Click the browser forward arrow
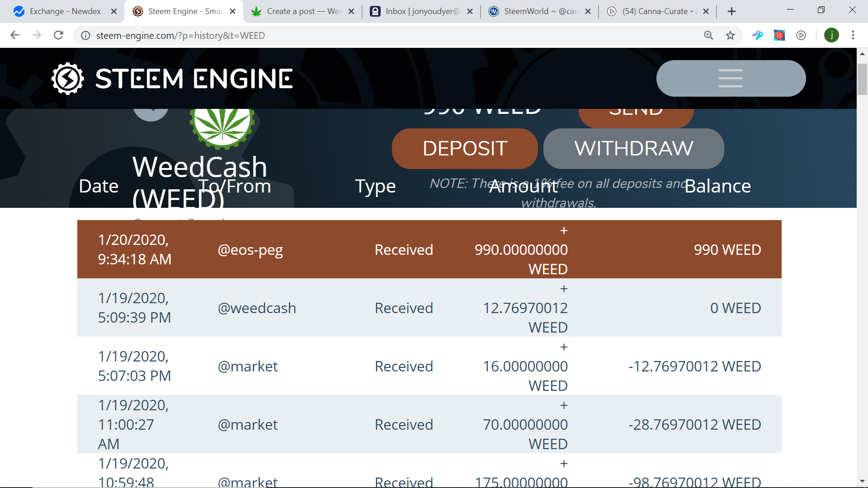The width and height of the screenshot is (868, 488). tap(37, 35)
